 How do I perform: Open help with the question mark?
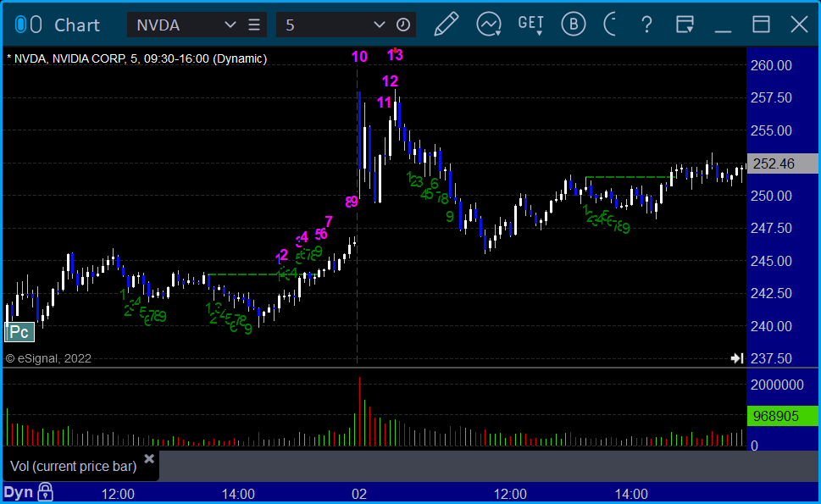646,25
